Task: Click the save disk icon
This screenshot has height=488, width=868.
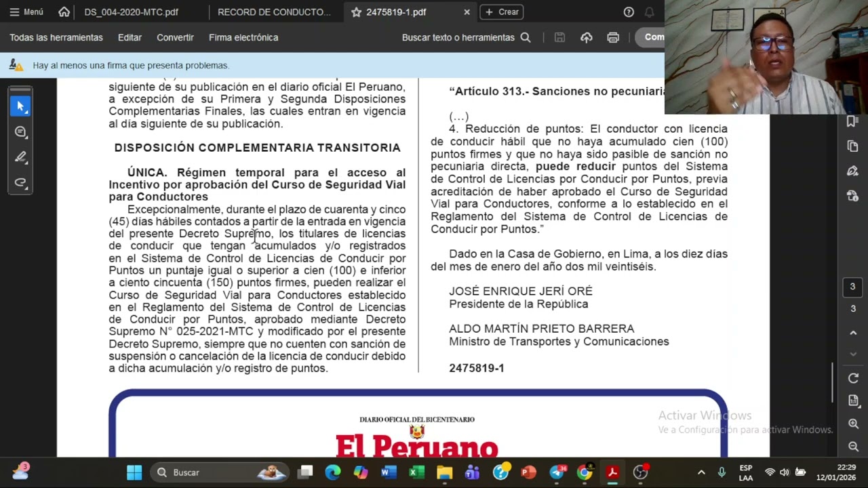Action: (559, 37)
